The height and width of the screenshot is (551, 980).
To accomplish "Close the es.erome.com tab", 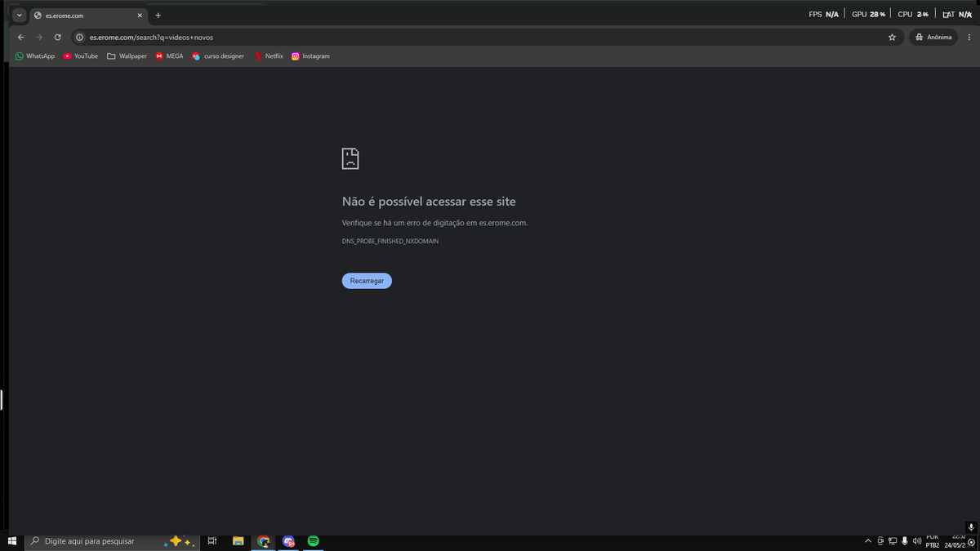I will (x=140, y=16).
